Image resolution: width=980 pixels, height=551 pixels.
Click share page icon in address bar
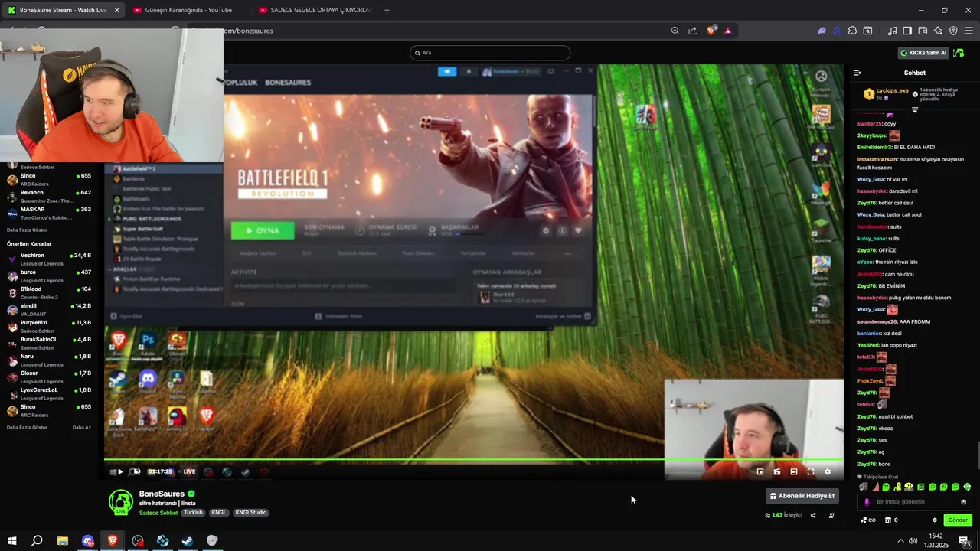(x=692, y=31)
